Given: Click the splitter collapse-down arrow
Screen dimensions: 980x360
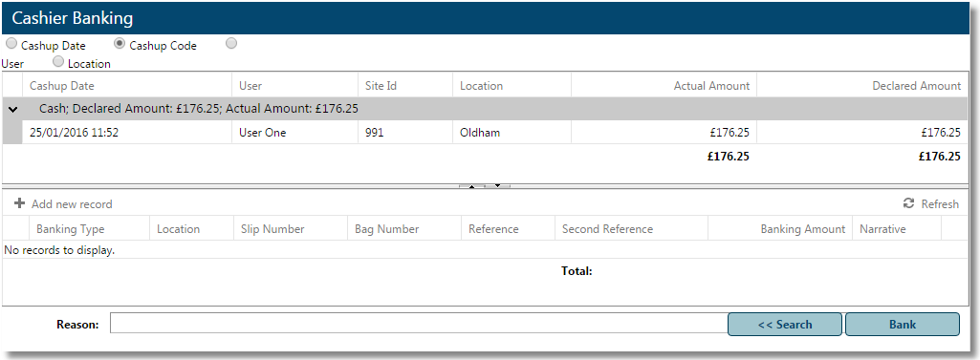Looking at the screenshot, I should coord(497,185).
